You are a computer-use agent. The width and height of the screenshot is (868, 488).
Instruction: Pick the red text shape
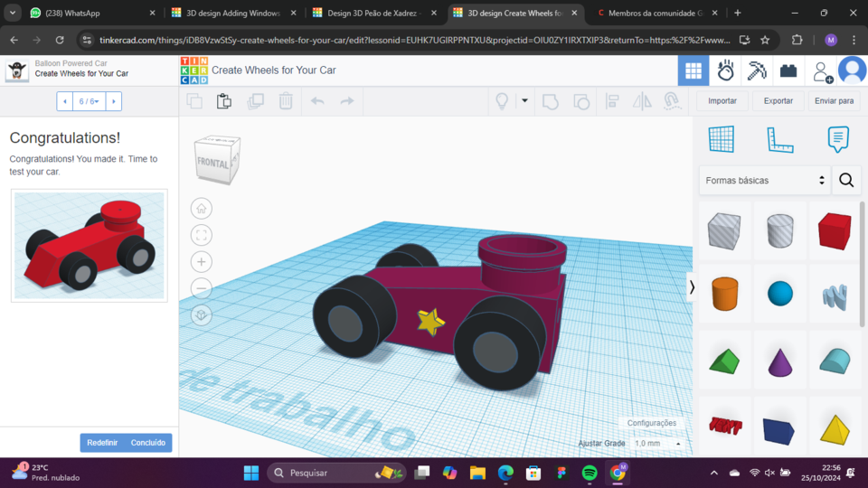(725, 426)
